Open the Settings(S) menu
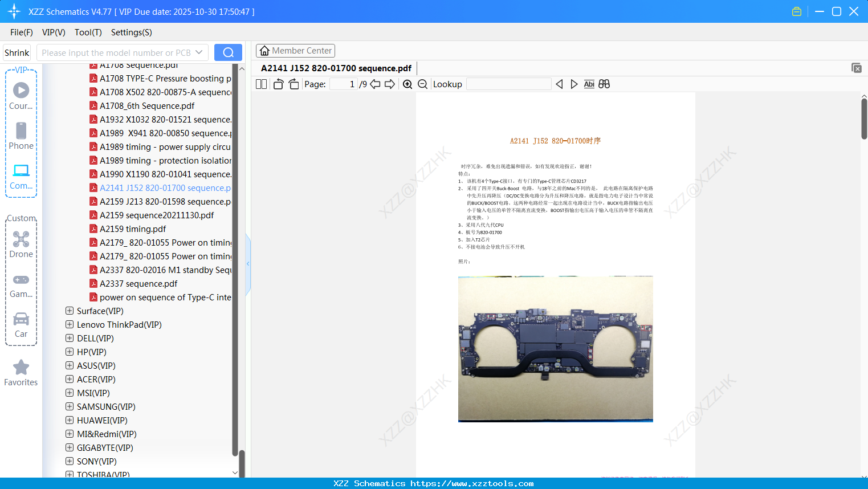 (132, 32)
